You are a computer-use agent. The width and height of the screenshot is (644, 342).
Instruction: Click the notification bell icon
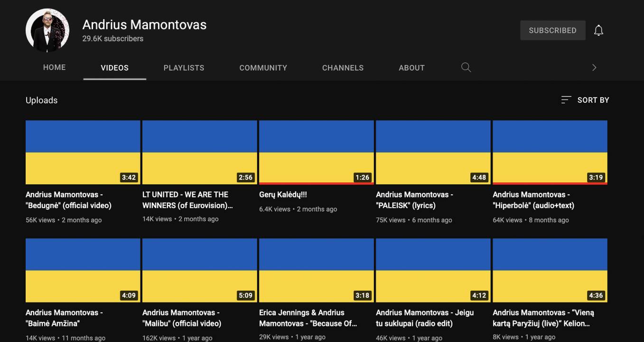(598, 30)
